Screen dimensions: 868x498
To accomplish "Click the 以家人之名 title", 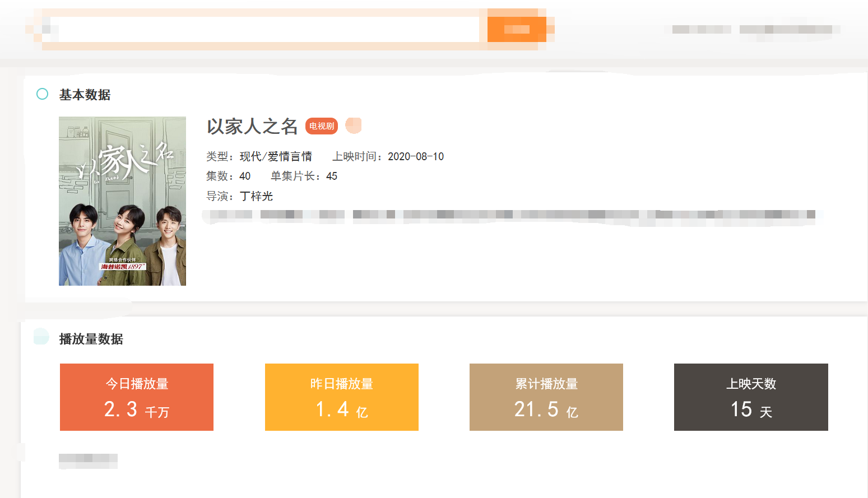I will (252, 127).
